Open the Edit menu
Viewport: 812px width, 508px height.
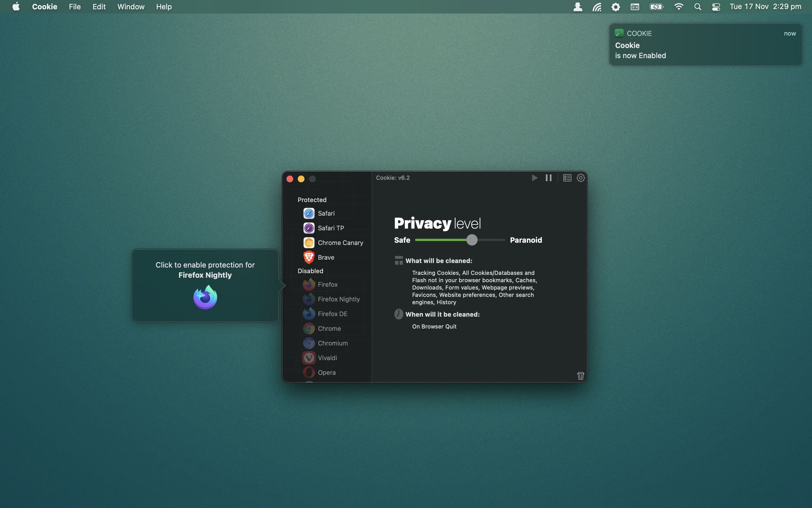tap(99, 7)
